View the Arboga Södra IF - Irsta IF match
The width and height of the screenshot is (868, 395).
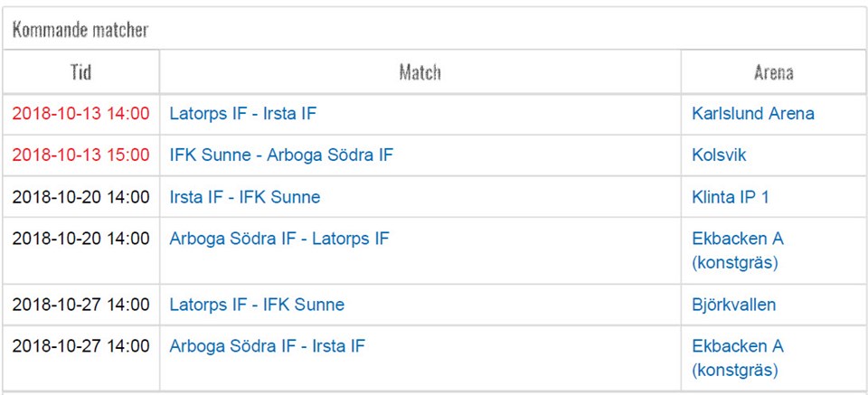[x=267, y=346]
